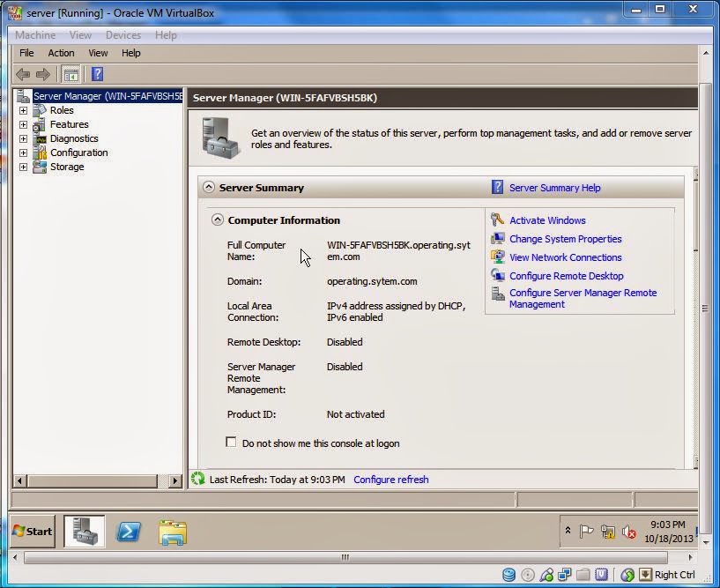Expand the Diagnostics tree node
Image resolution: width=720 pixels, height=588 pixels.
pyautogui.click(x=23, y=138)
